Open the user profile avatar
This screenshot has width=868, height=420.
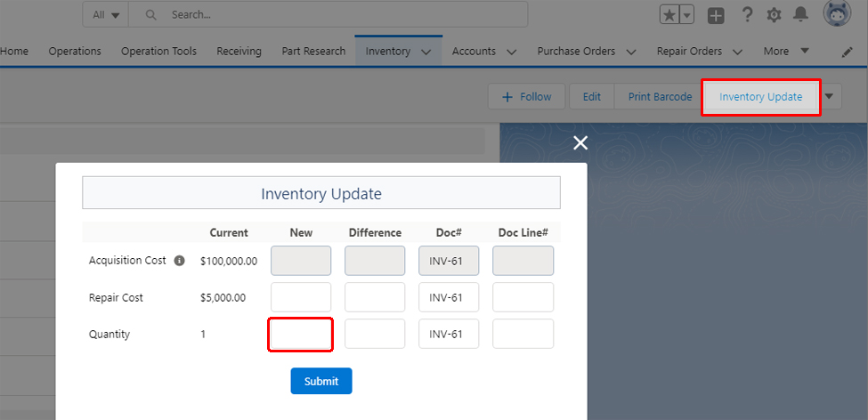click(837, 14)
